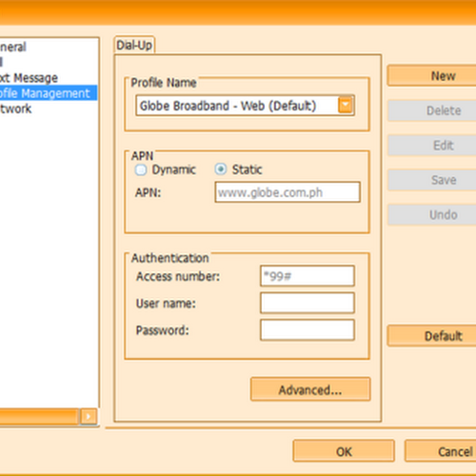
Task: Switch to the Dial-Up tab
Action: click(134, 45)
